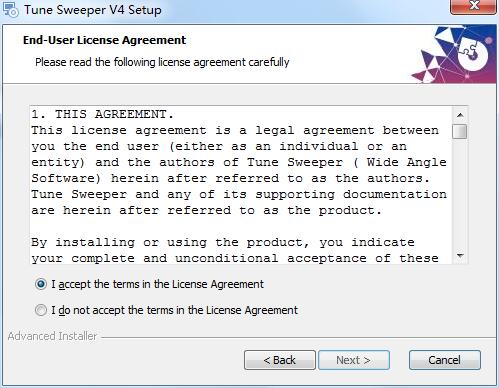Click the license scrollbar down arrow
This screenshot has width=499, height=388.
pos(460,256)
